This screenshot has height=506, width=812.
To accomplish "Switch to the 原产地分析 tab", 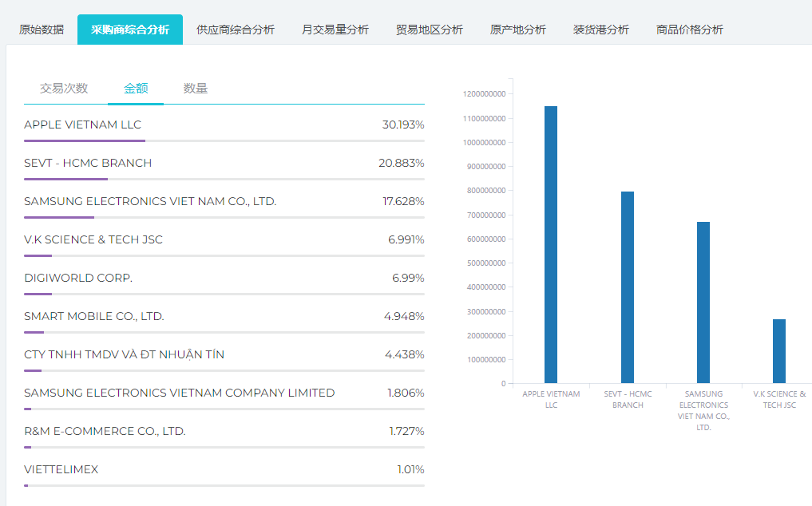I will coord(518,30).
